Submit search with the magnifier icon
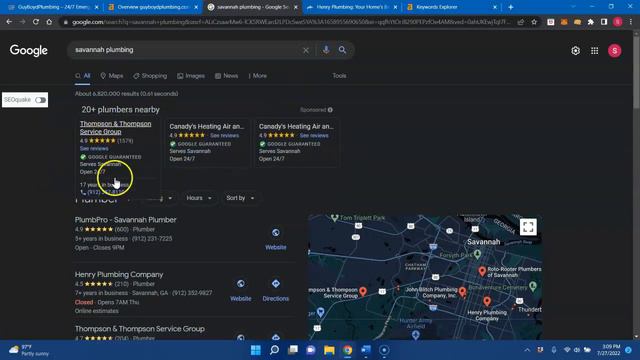The image size is (640, 360). (x=342, y=50)
